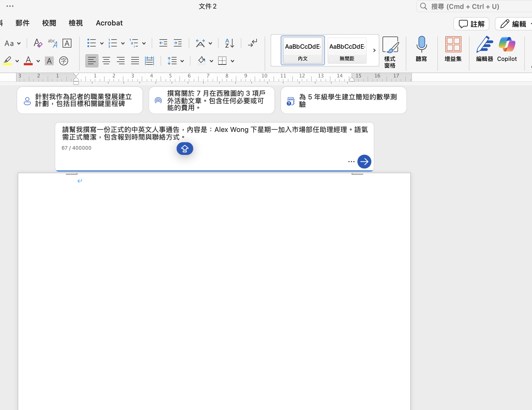Switch to the Acrobat tab
532x410 pixels.
point(109,23)
